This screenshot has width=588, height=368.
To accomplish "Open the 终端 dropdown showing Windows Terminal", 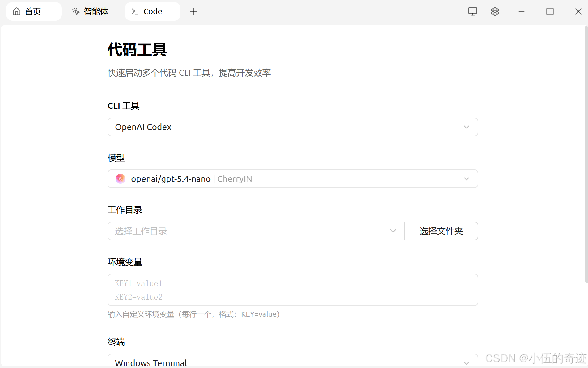I will (293, 361).
